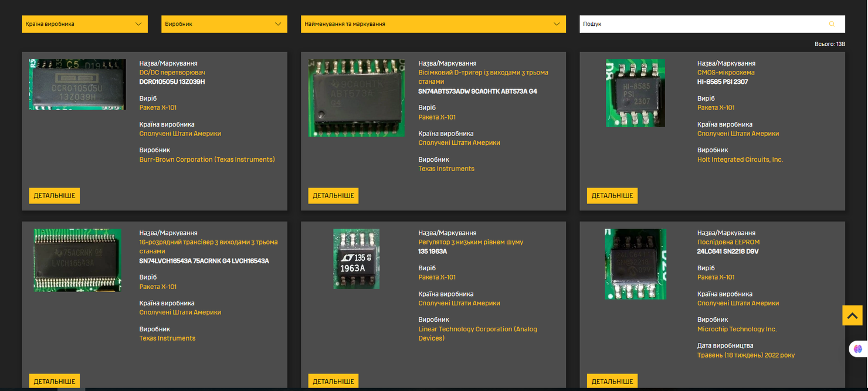Click Детальніше on the HI-8585 card
The height and width of the screenshot is (391, 868).
point(612,196)
